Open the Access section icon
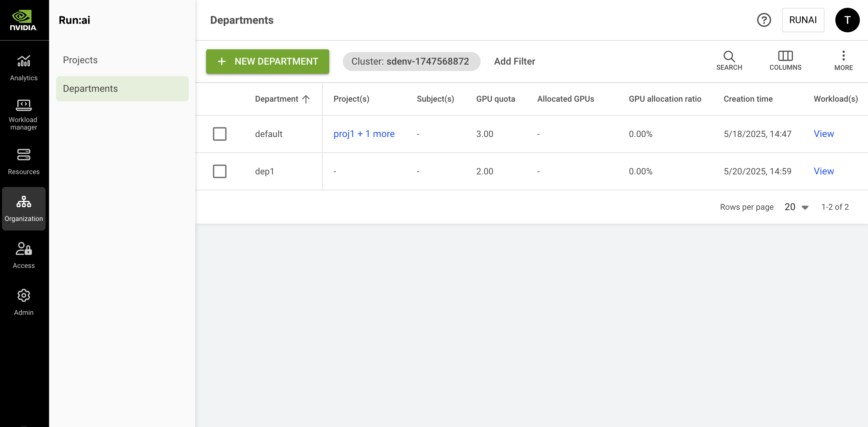 pos(24,249)
